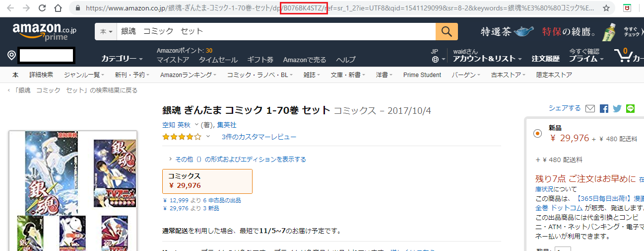Open タイムセール in navigation
This screenshot has height=251, width=644.
(x=218, y=60)
